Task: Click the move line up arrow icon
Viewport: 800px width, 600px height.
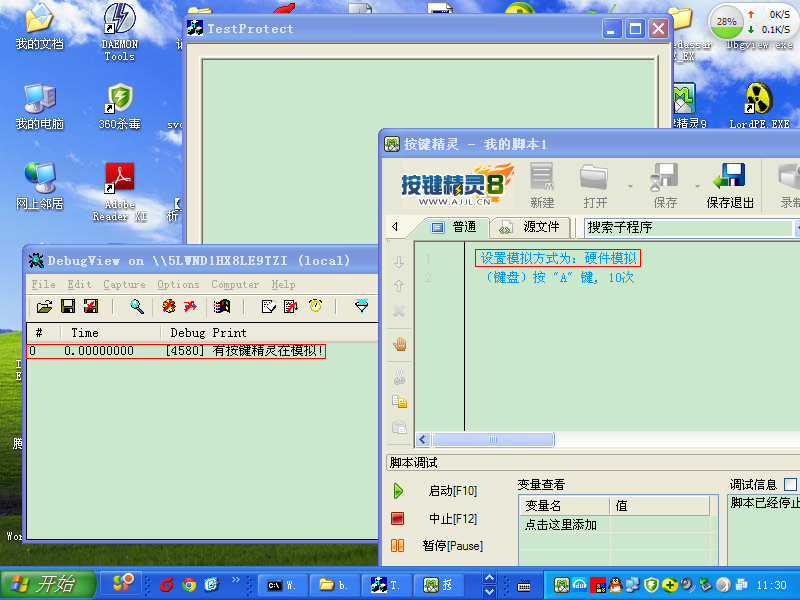Action: coord(399,286)
